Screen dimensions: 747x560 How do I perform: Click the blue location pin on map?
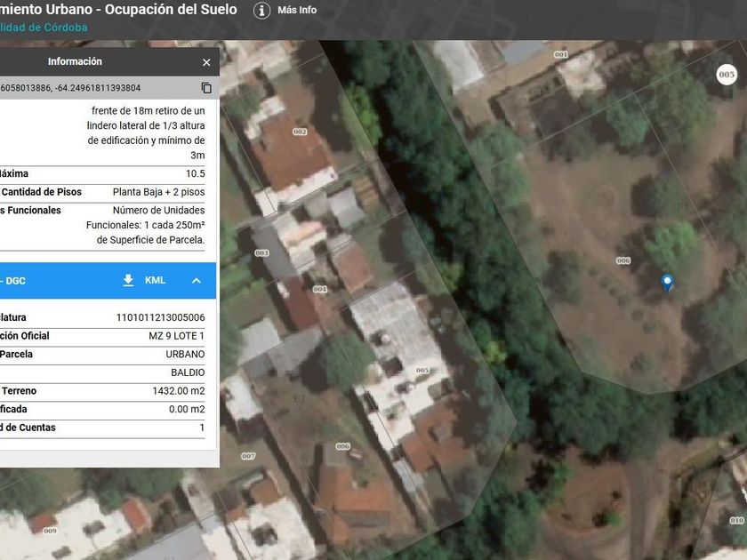pos(667,283)
